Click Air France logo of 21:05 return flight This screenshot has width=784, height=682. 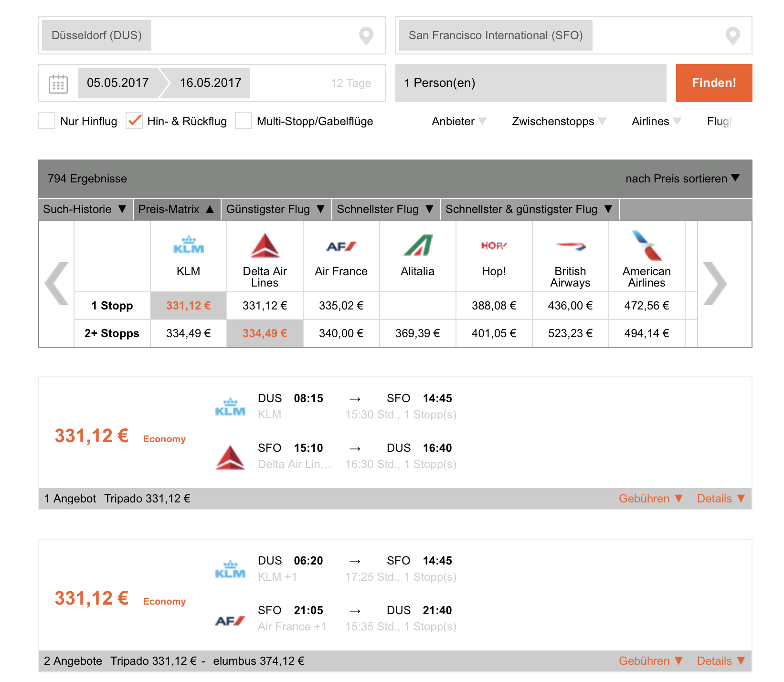point(230,621)
